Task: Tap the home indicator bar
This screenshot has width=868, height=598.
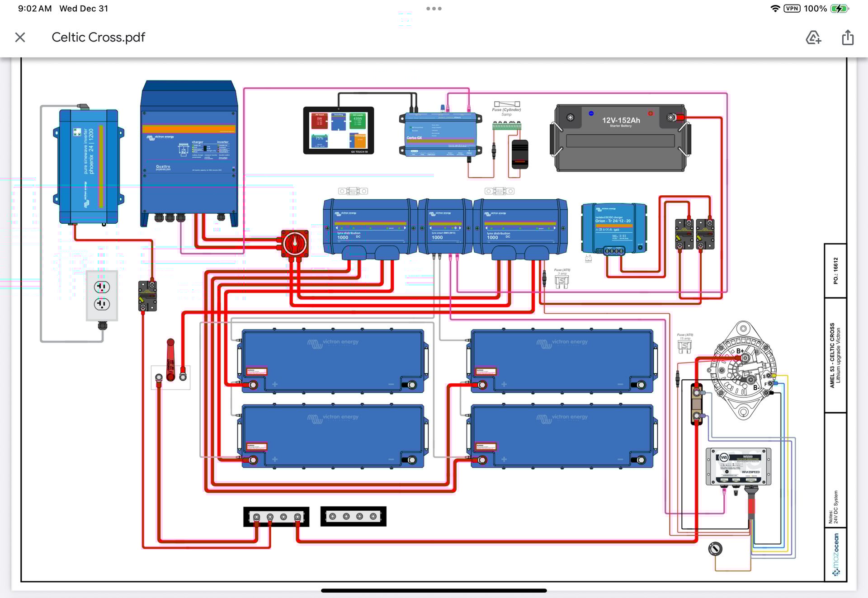Action: (434, 590)
